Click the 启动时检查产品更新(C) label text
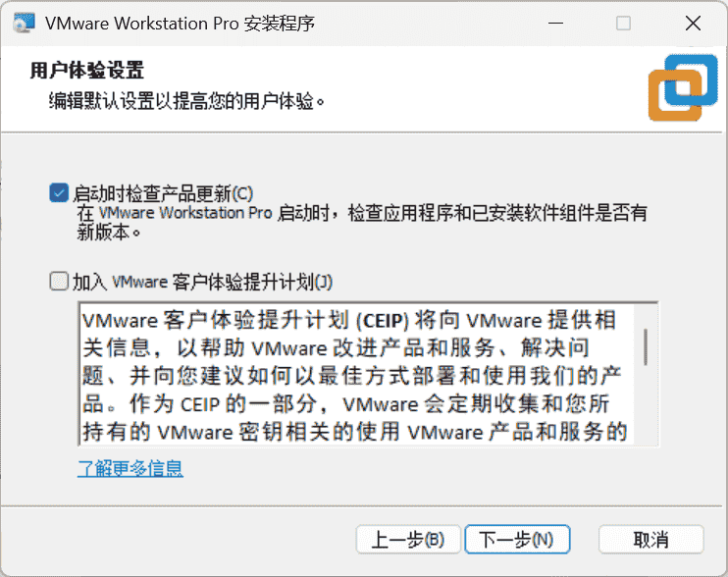Image resolution: width=728 pixels, height=577 pixels. pyautogui.click(x=163, y=193)
